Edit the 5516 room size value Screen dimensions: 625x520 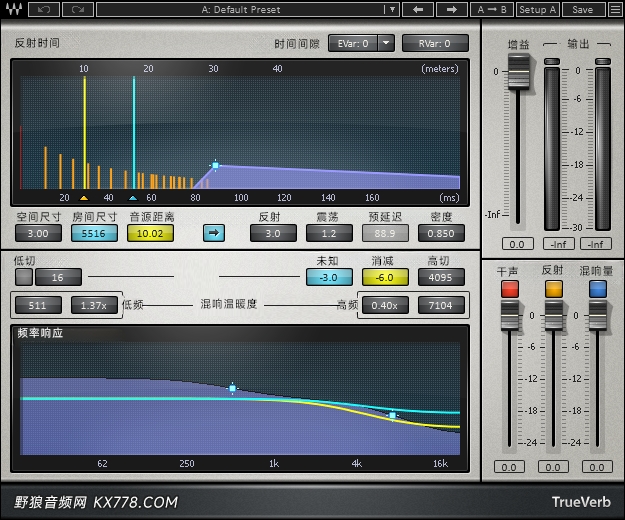coord(94,233)
